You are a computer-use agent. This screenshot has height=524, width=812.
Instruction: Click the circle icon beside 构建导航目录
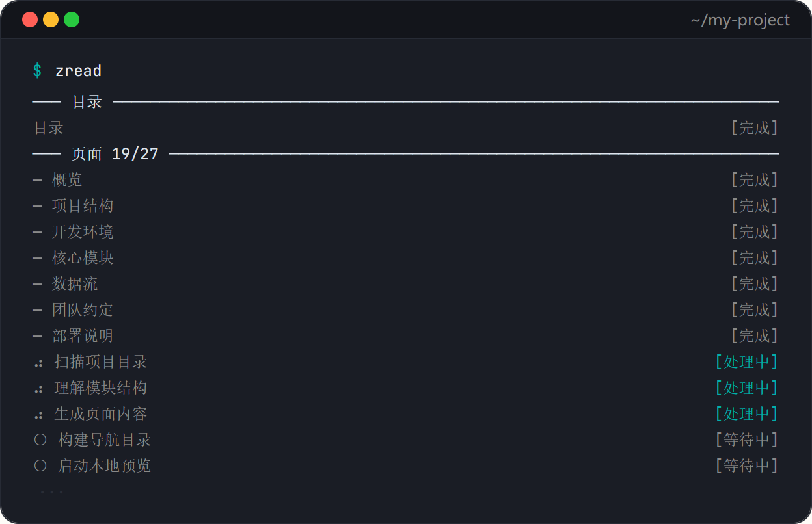tap(40, 440)
